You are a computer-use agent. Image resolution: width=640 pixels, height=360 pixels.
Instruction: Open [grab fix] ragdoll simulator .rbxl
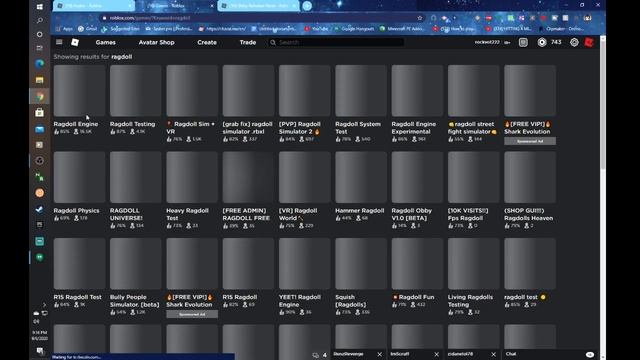tap(248, 91)
